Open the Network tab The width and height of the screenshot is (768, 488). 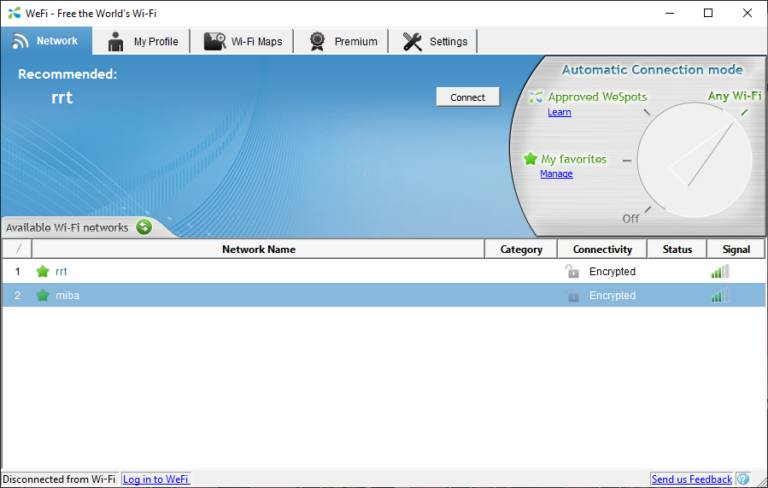[x=46, y=41]
